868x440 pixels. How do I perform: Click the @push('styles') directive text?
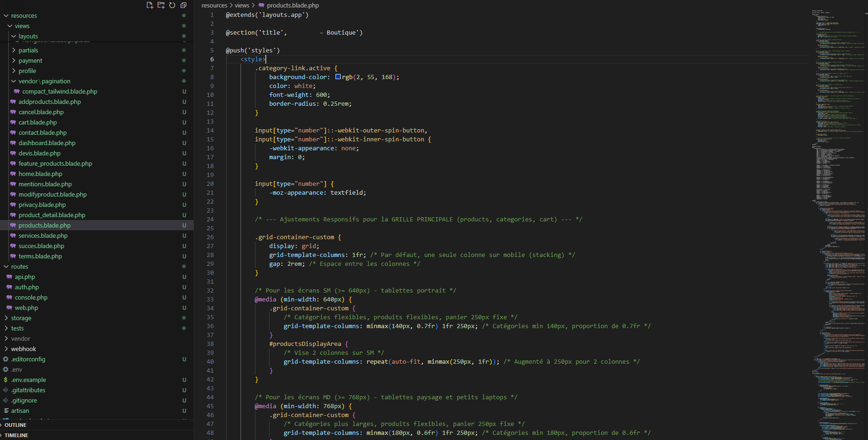click(253, 50)
